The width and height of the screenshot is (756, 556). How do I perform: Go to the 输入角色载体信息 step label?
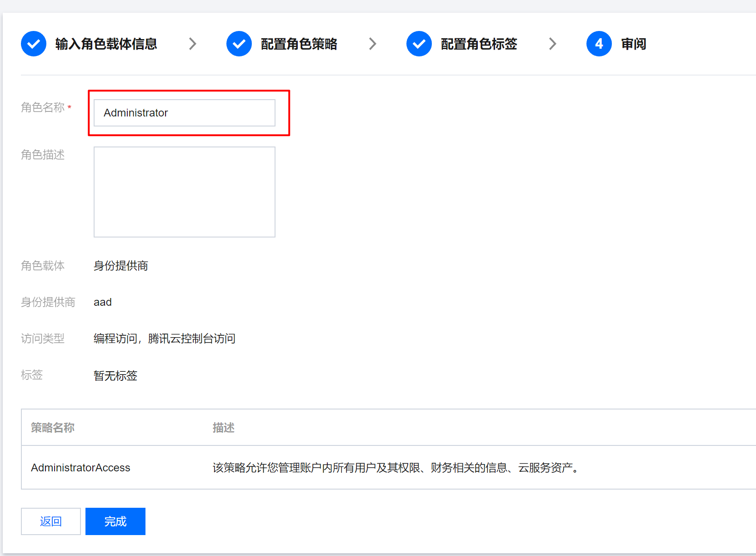click(106, 44)
